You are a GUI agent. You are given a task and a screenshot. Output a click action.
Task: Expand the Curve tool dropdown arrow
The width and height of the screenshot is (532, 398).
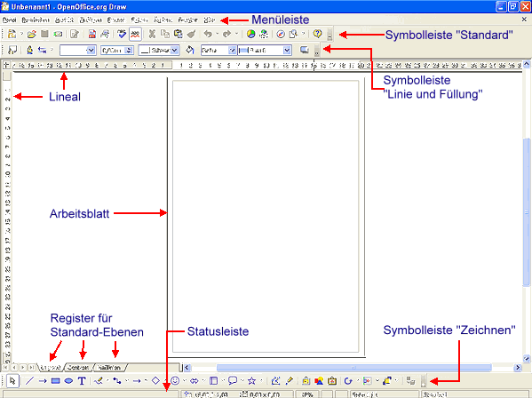[107, 381]
